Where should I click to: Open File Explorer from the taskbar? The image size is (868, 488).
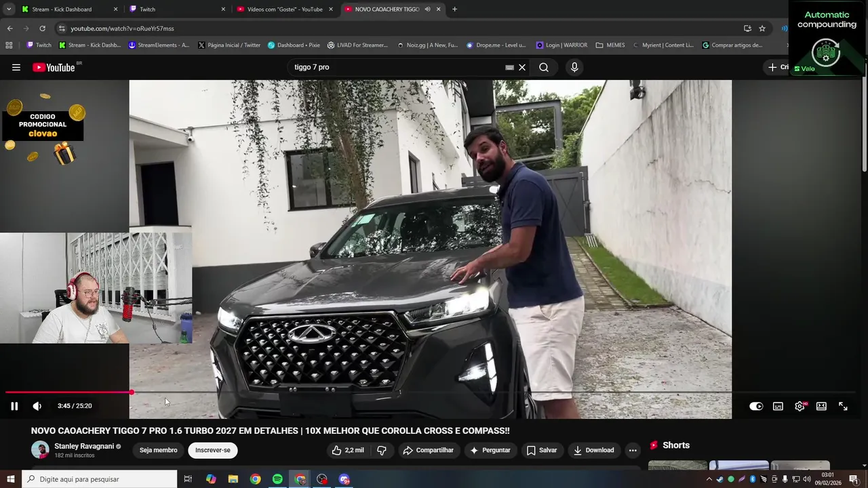[x=233, y=479]
